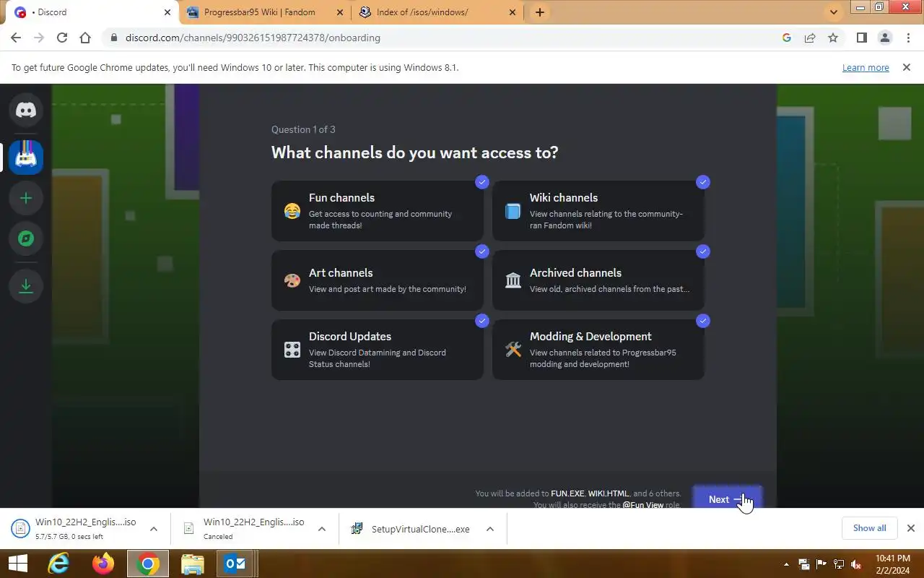Open Discord direct messages home icon

point(26,111)
